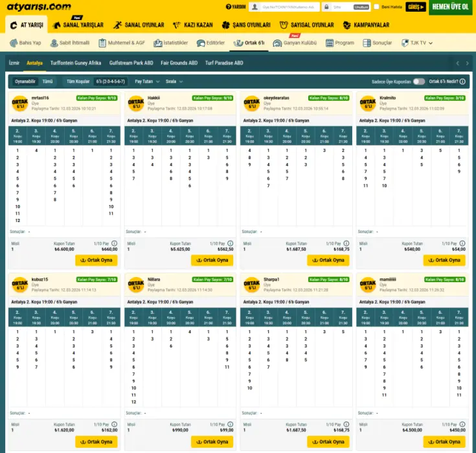Open the Sonuçlar icon
This screenshot has width=476, height=453.
[x=367, y=43]
